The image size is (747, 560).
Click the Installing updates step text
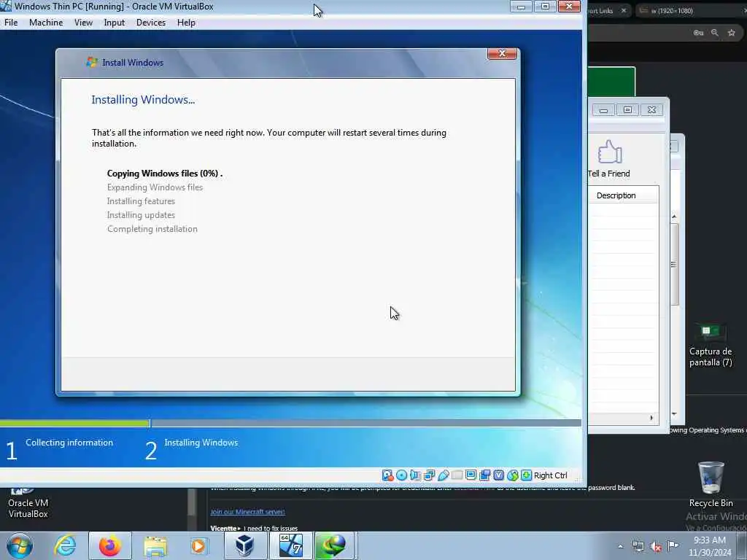[x=141, y=215]
